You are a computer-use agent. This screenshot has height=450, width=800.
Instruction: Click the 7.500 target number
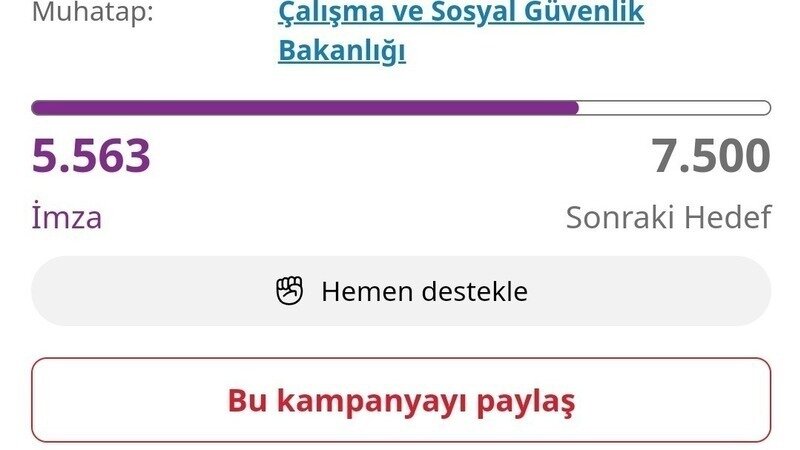click(711, 157)
